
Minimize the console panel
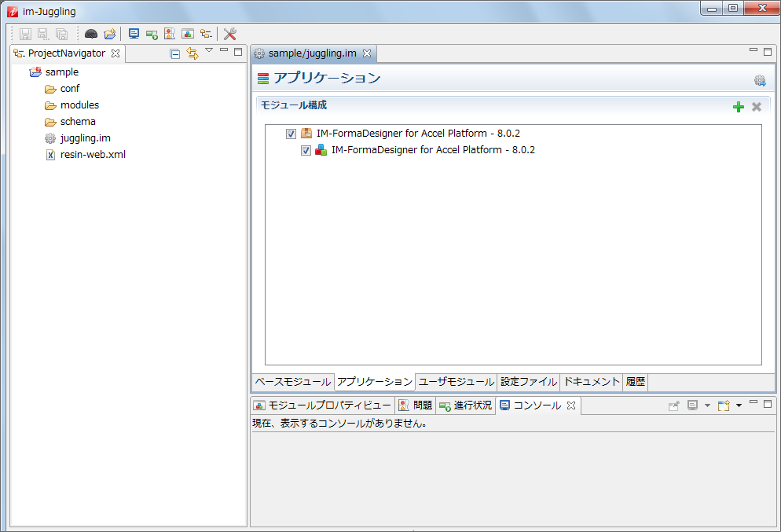click(x=753, y=402)
